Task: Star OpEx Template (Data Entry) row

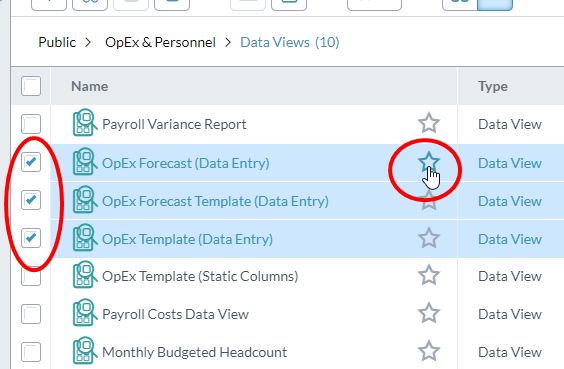Action: [429, 238]
